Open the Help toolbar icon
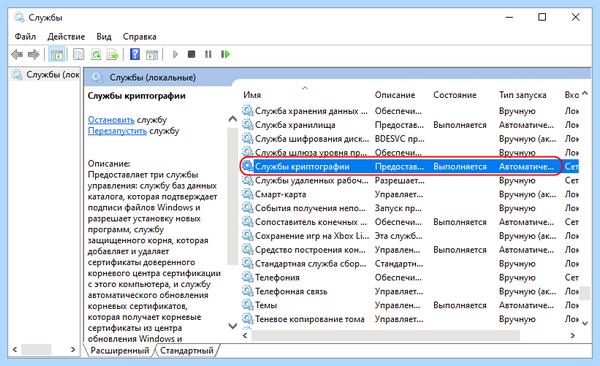Screen dimensions: 600x366 tap(135, 54)
